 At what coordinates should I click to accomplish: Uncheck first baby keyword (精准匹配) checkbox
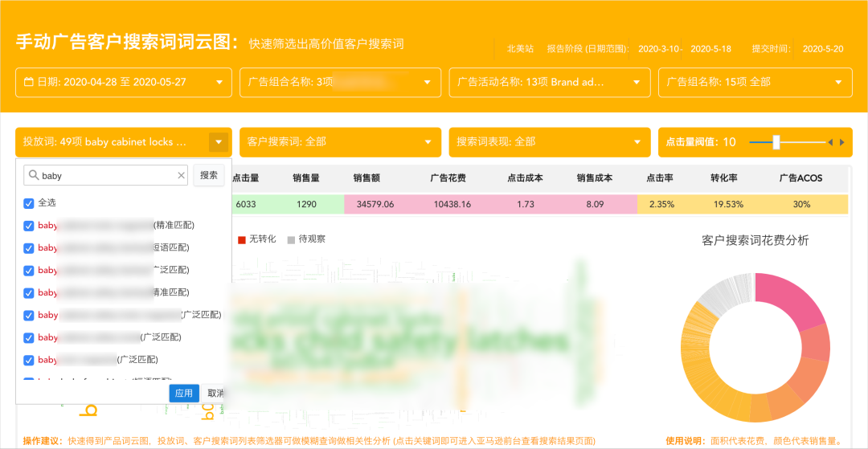point(29,226)
